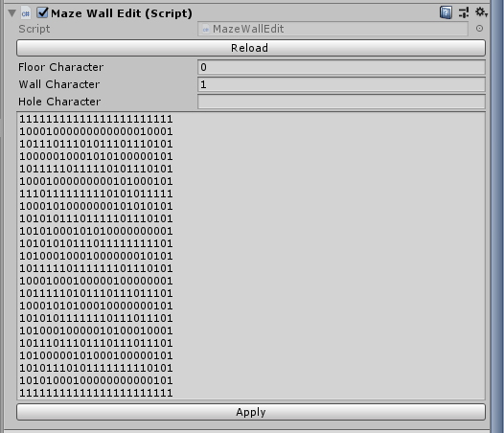Click the Maze Wall Edit (Script) title
The image size is (504, 433).
point(122,13)
